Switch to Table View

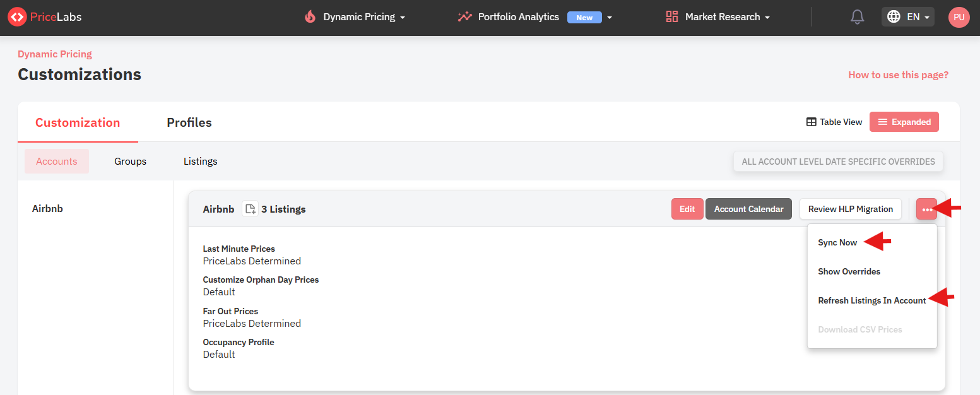(x=834, y=122)
